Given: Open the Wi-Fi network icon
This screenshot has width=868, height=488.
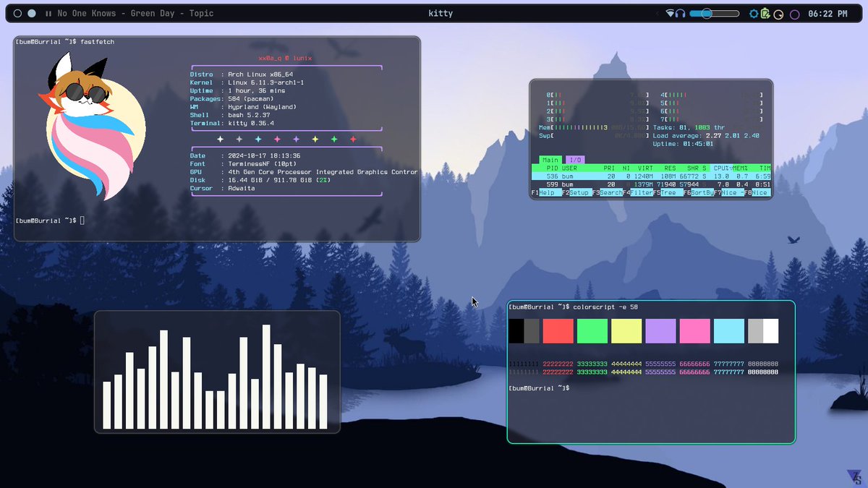Looking at the screenshot, I should pos(670,14).
